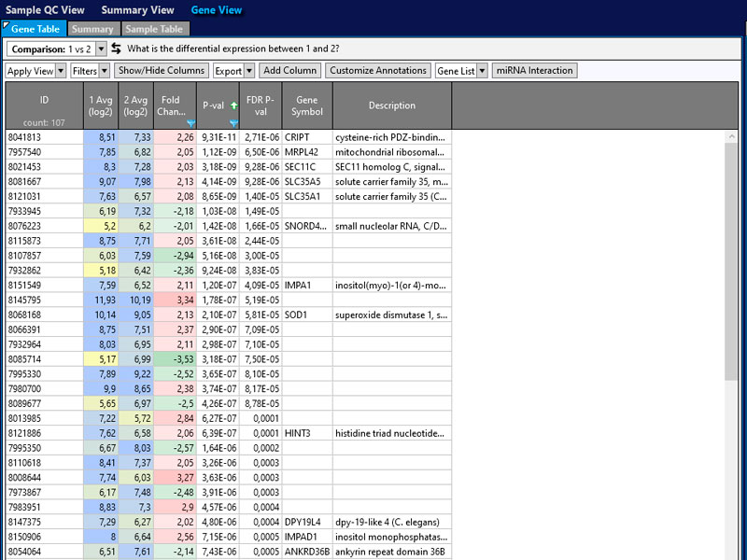This screenshot has height=560, width=747.
Task: Select the SOD1 gene symbol cell
Action: point(307,315)
